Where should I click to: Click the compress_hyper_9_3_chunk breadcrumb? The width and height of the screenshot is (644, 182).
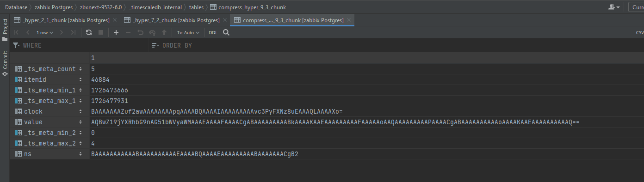click(248, 7)
